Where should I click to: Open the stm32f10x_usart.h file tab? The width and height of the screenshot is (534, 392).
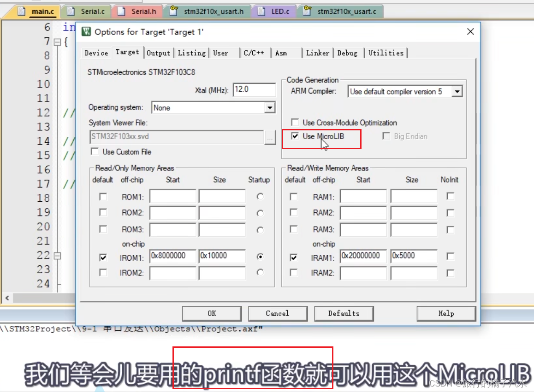[207, 12]
